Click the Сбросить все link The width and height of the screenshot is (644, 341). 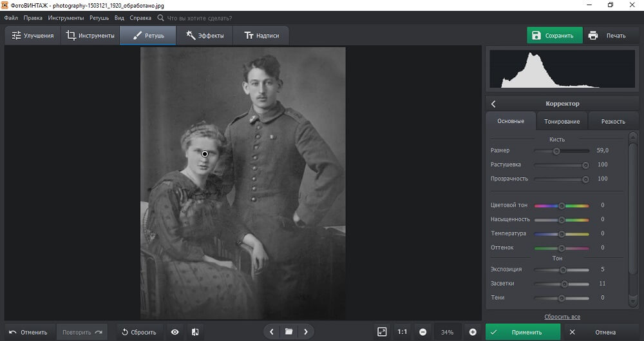click(x=562, y=317)
